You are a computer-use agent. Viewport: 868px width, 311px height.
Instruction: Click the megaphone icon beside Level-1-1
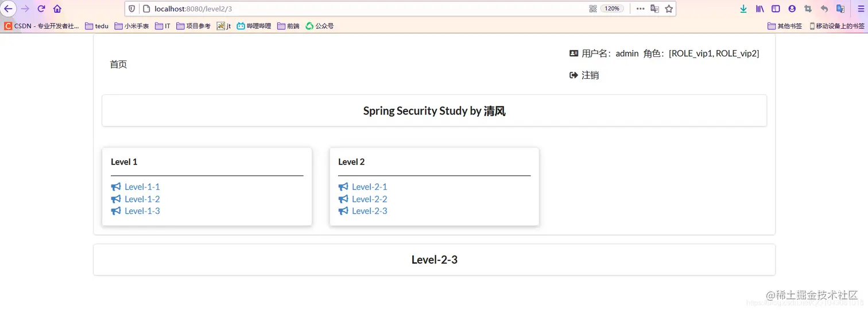tap(116, 187)
